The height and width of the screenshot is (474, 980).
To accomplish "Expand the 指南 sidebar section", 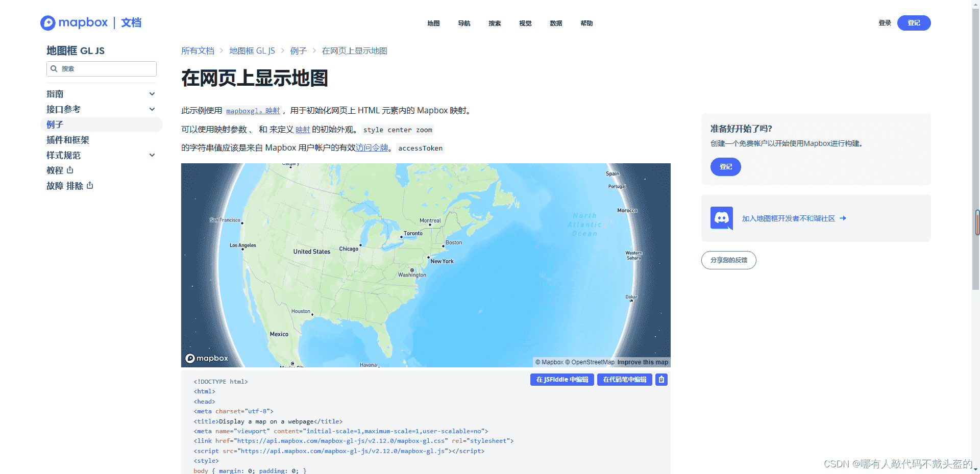I will click(x=152, y=94).
